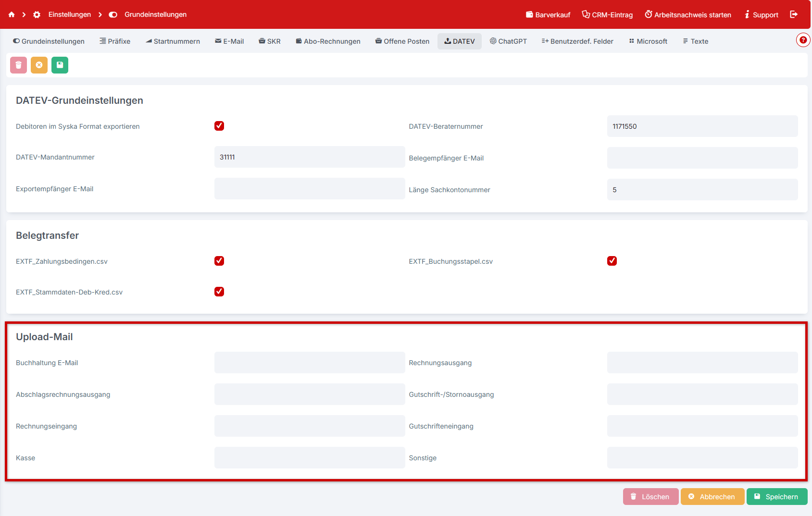
Task: Click the DATEV-Beraternummer input field
Action: [702, 126]
